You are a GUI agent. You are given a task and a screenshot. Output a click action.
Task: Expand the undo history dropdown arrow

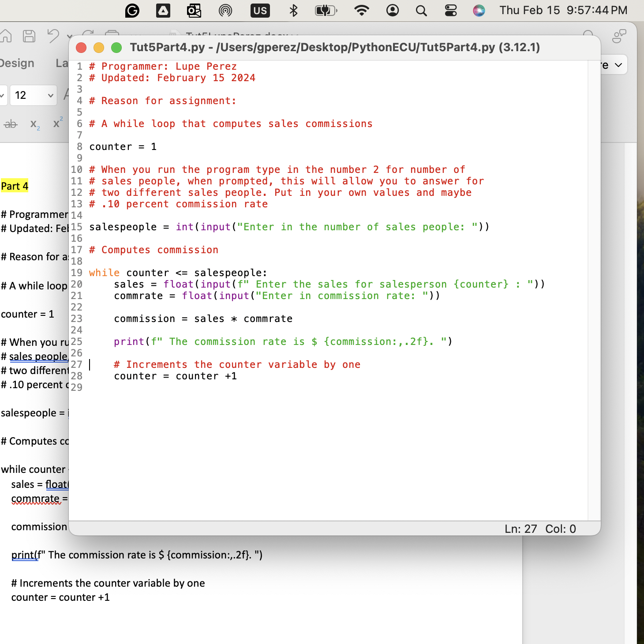coord(69,36)
